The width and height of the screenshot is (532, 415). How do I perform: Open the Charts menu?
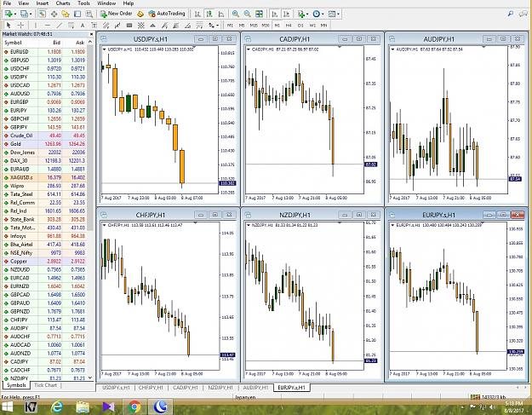coord(63,3)
